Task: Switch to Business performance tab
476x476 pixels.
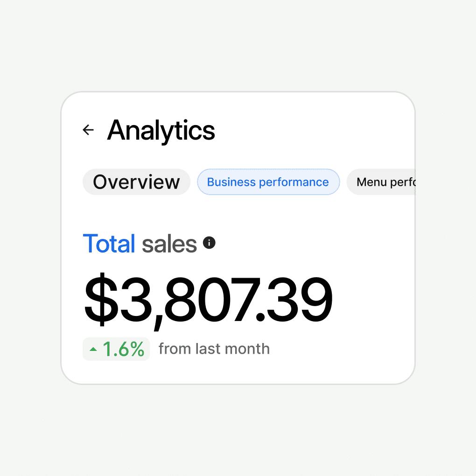Action: pos(268,182)
